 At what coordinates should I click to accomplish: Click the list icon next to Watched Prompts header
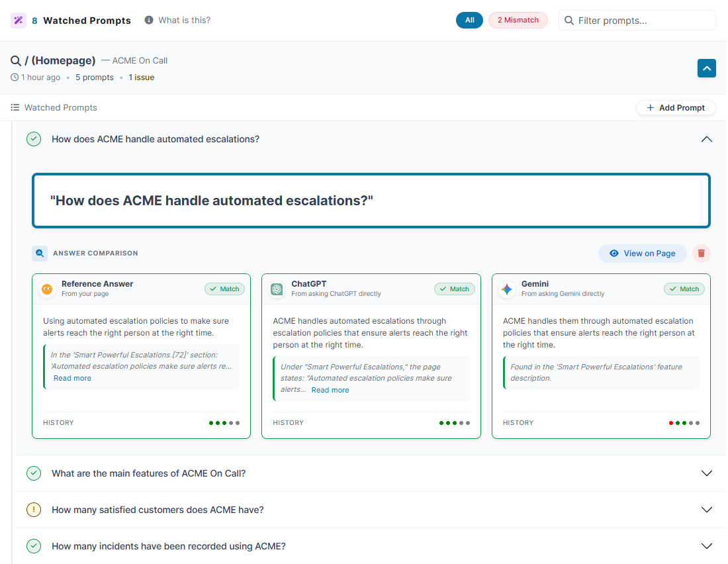coord(14,107)
